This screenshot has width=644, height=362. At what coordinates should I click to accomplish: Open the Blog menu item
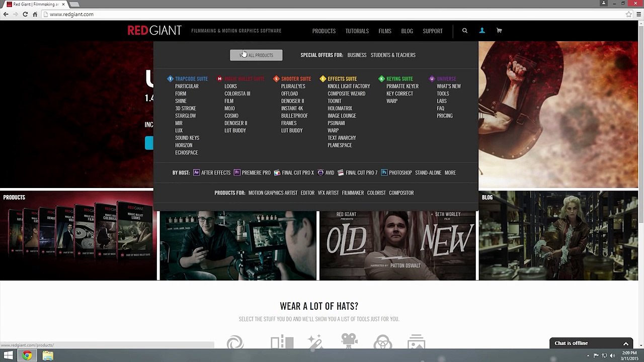(x=407, y=31)
